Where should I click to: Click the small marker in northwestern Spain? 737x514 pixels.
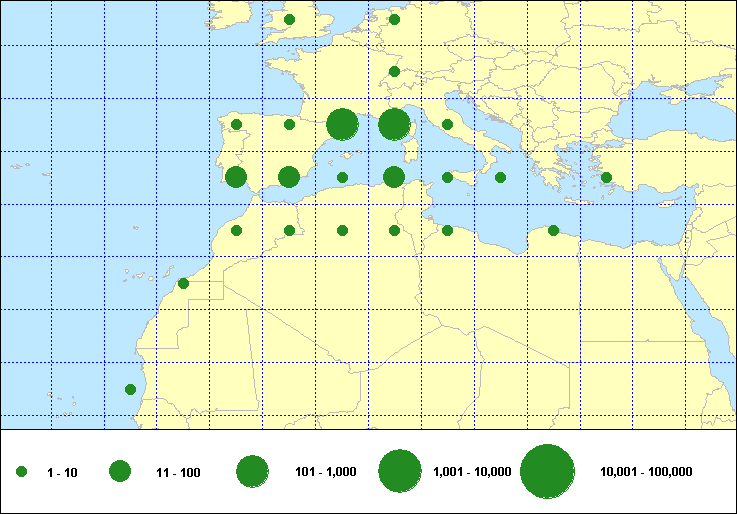click(236, 125)
